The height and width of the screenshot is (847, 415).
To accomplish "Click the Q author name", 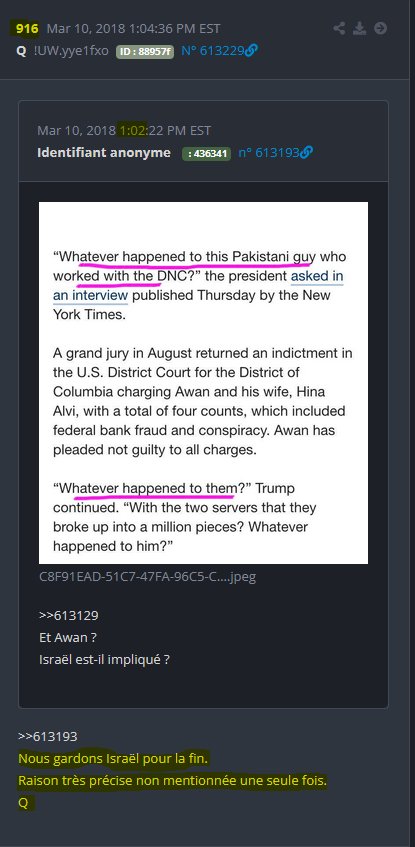I will click(x=22, y=51).
